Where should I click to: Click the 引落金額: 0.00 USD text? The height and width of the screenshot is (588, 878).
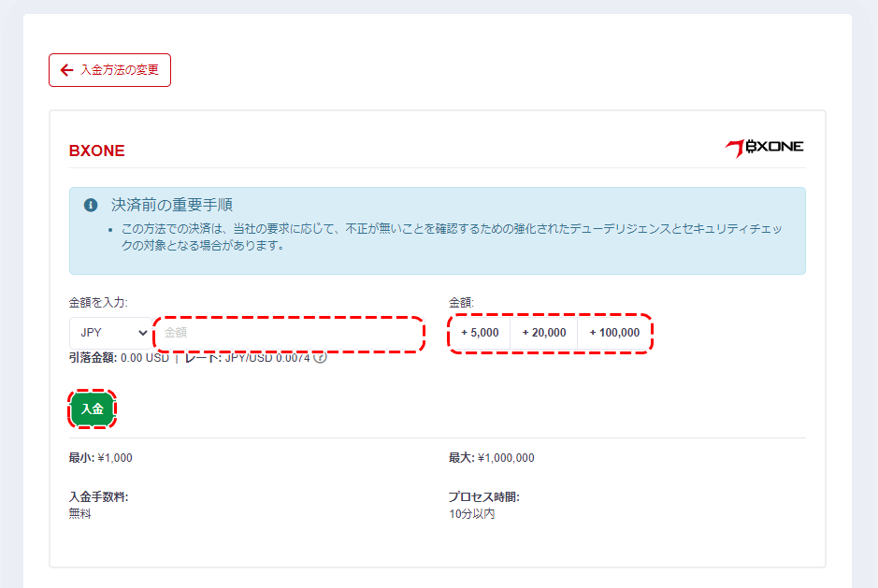point(119,358)
